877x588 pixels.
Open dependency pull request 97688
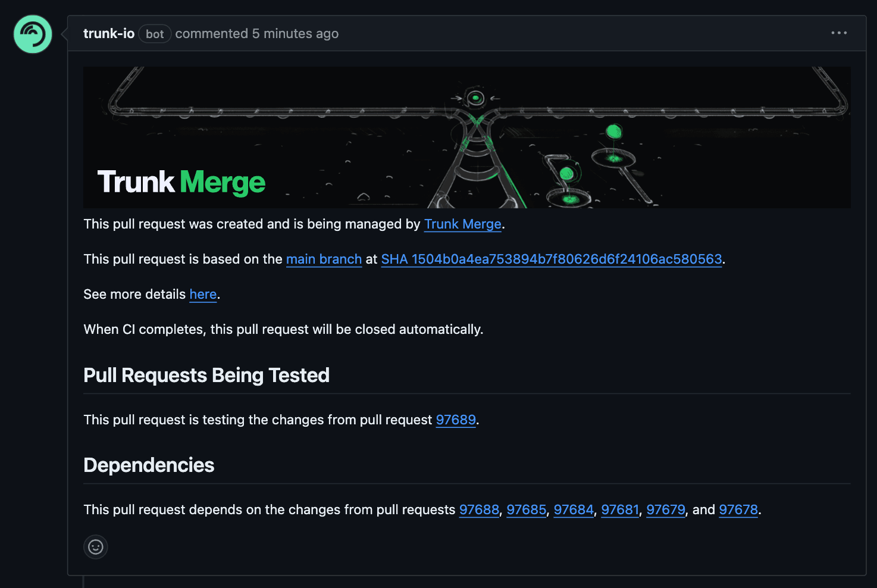pyautogui.click(x=479, y=510)
